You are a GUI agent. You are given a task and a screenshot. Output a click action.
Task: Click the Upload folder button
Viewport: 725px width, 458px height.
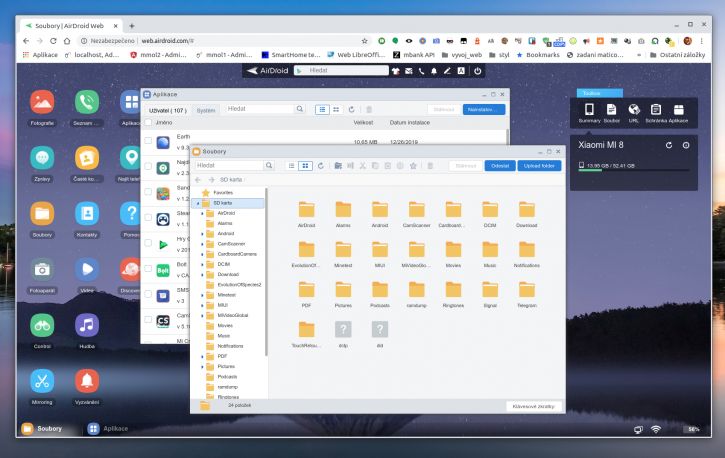point(539,166)
